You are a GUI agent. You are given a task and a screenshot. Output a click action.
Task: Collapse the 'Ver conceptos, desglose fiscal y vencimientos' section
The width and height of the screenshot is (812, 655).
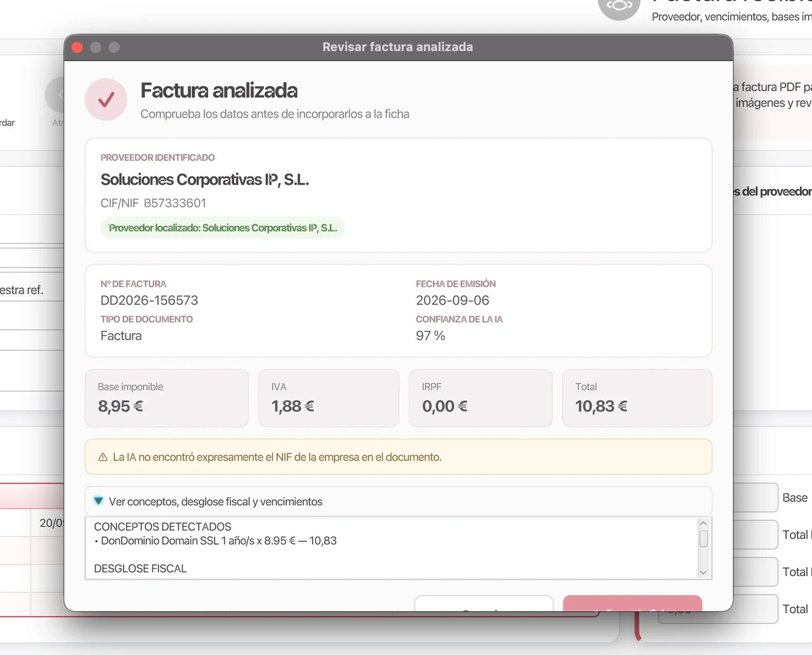pos(99,501)
